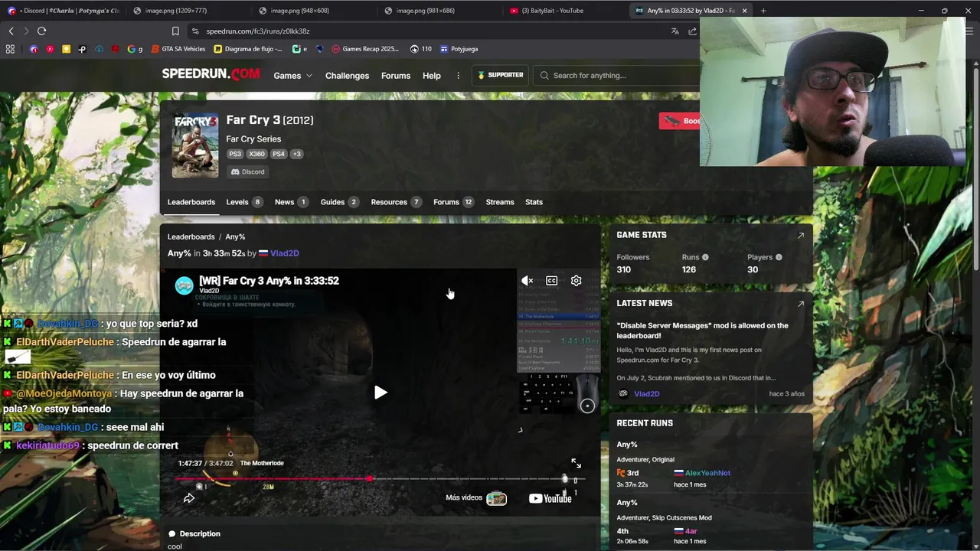Expand Latest News with the arrow icon
980x551 pixels.
tap(801, 303)
